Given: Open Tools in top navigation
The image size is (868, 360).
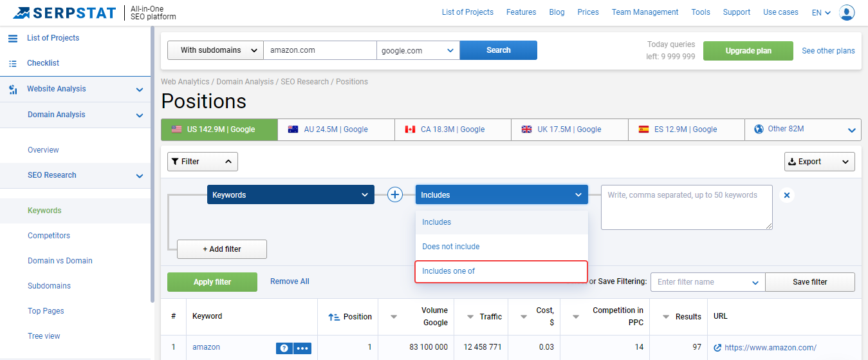Looking at the screenshot, I should coord(701,12).
